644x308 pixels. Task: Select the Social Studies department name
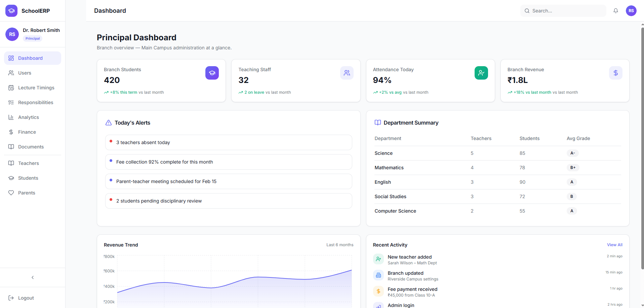(391, 196)
